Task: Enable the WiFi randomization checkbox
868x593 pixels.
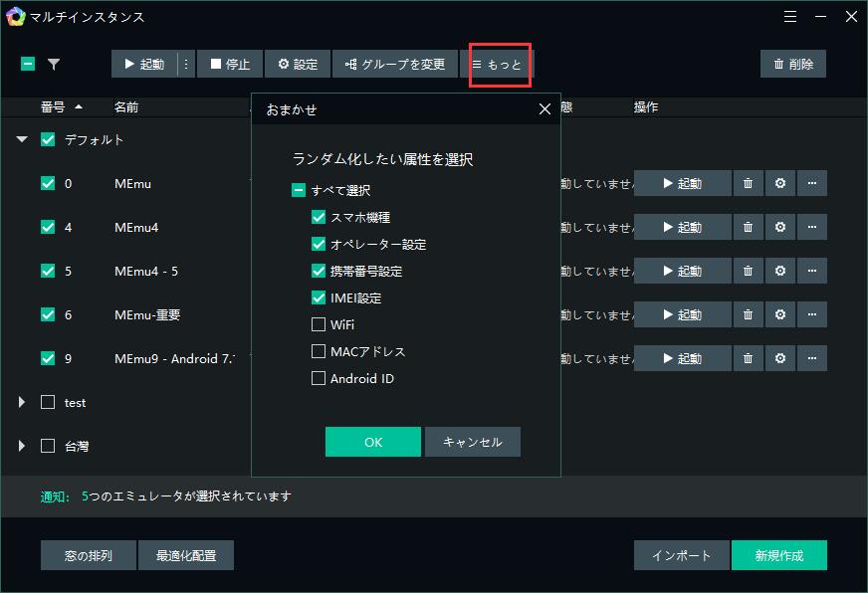Action: (x=320, y=324)
